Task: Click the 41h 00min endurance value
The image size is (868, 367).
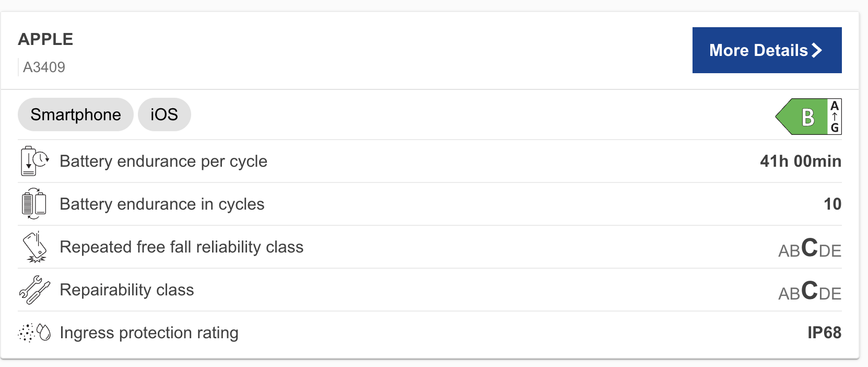Action: point(800,161)
